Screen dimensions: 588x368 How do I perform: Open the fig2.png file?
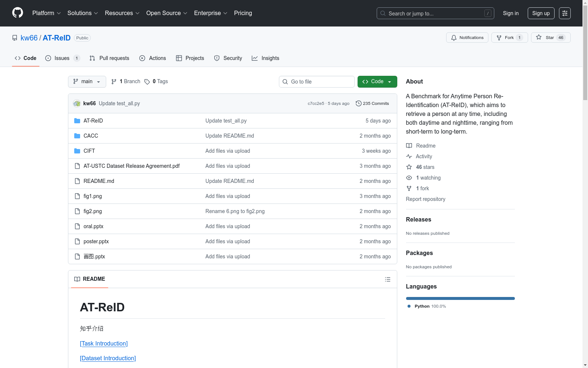tap(93, 211)
